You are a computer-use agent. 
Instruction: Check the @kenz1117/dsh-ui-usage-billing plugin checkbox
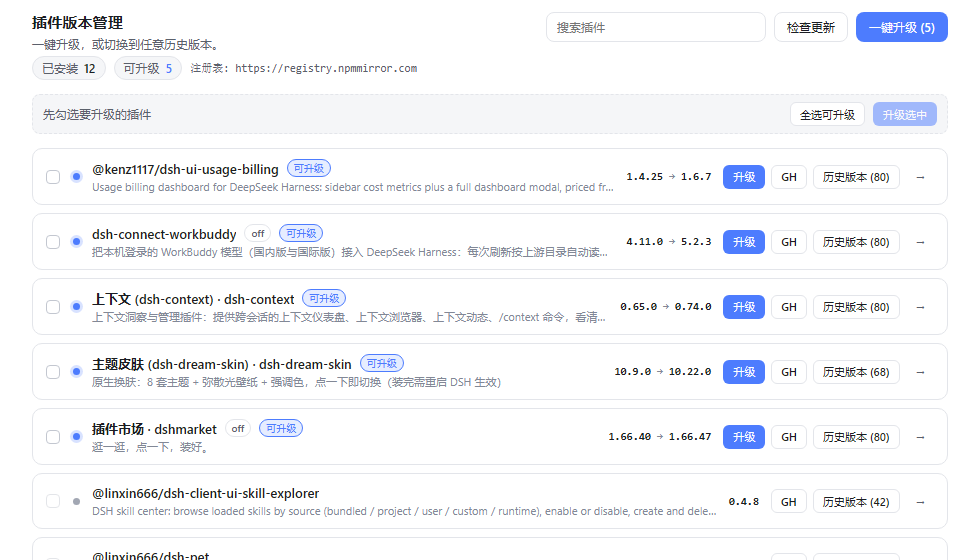tap(53, 177)
